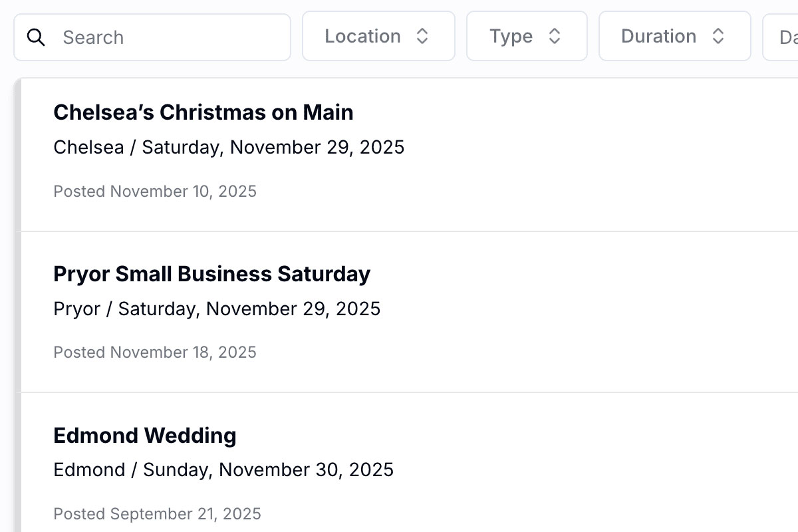
Task: Click the Posted November 18, 2025 label
Action: (x=155, y=352)
